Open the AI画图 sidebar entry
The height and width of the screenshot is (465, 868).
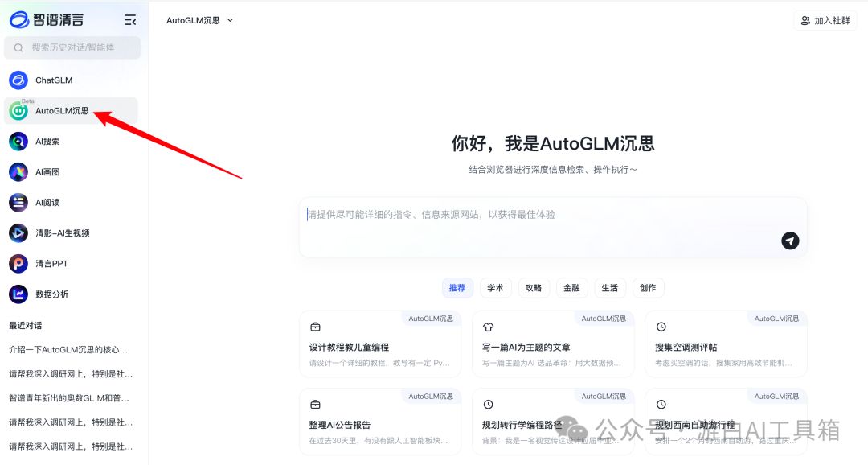tap(71, 172)
